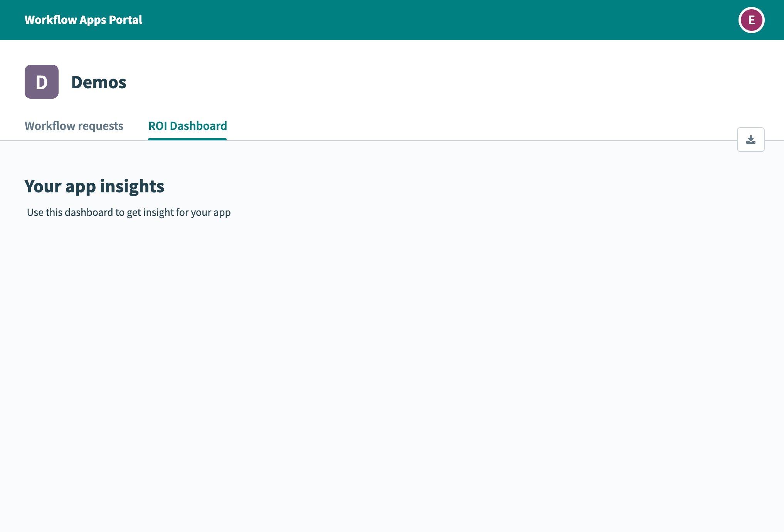Viewport: 784px width, 532px height.
Task: Click the tab underline indicator
Action: (x=187, y=139)
